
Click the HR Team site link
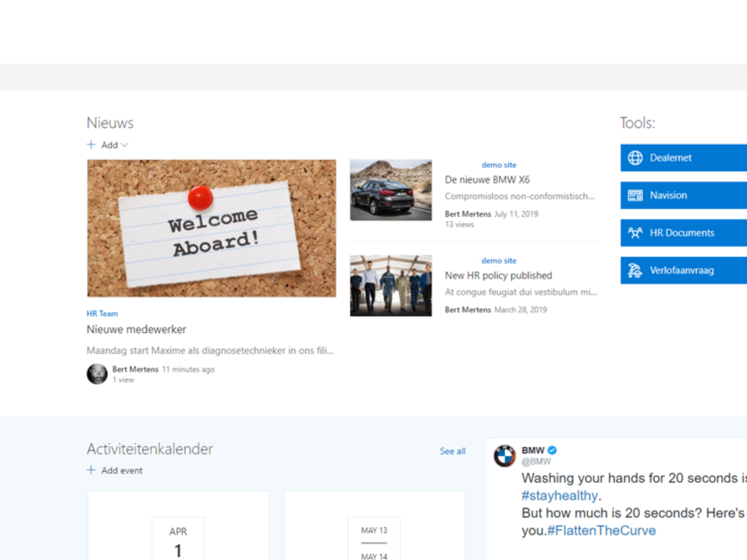[102, 314]
